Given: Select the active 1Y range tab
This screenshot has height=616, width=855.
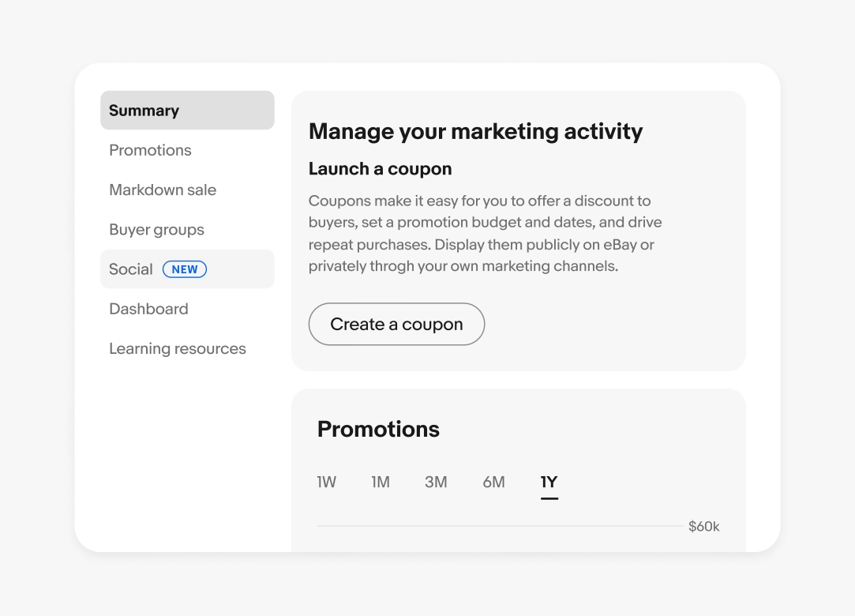Looking at the screenshot, I should 549,482.
